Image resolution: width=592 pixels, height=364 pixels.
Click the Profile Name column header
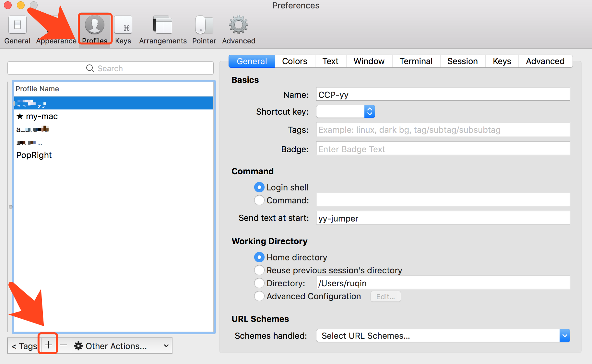coord(114,89)
